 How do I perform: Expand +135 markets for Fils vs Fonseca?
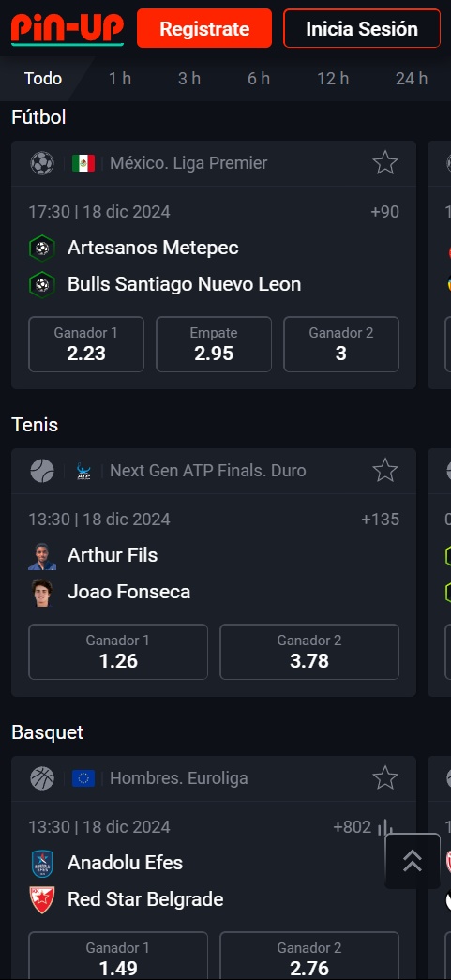(x=381, y=520)
